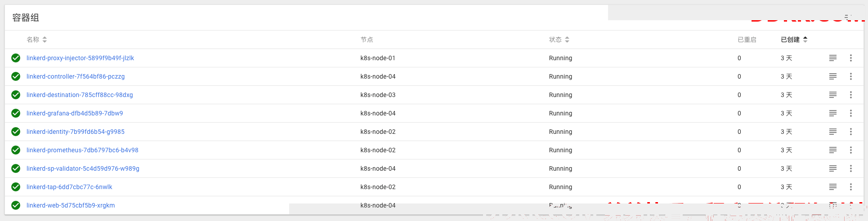Click green status icon of linkerd-web pod
The width and height of the screenshot is (868, 221).
(x=16, y=205)
